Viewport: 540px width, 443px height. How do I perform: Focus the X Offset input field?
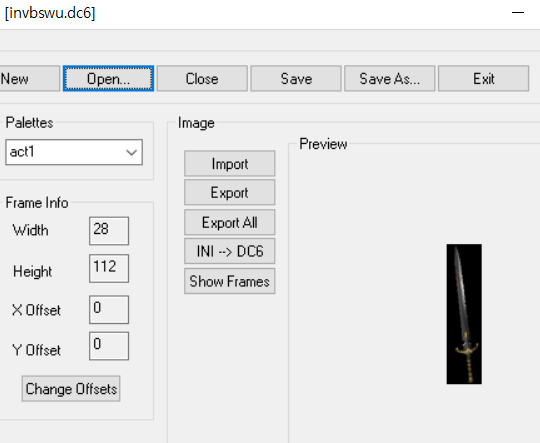pyautogui.click(x=109, y=309)
